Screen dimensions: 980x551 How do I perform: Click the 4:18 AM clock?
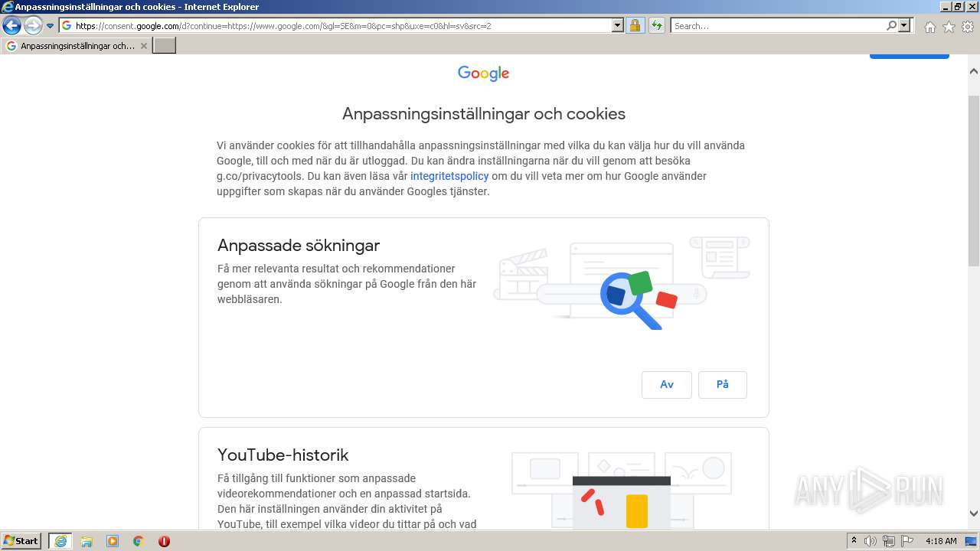[x=941, y=541]
